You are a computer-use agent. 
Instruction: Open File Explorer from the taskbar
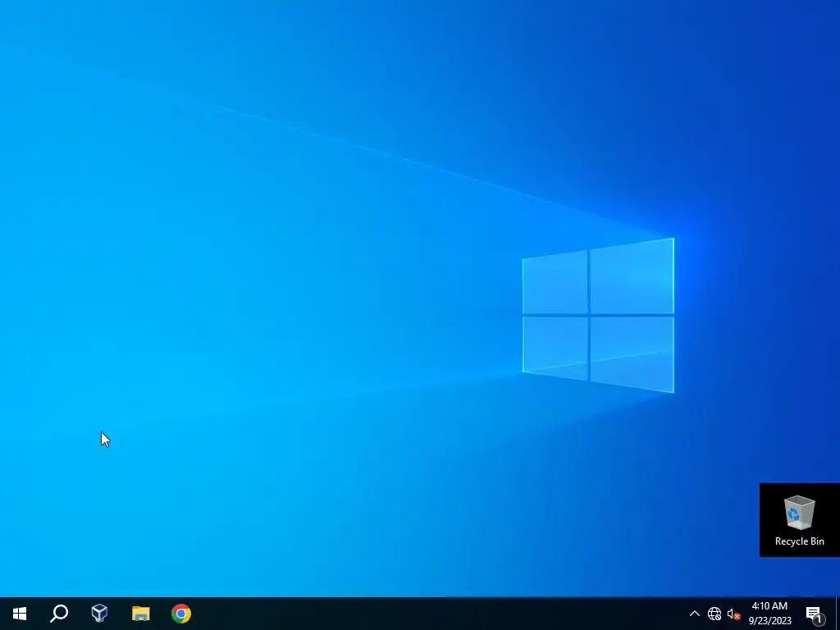pyautogui.click(x=140, y=614)
